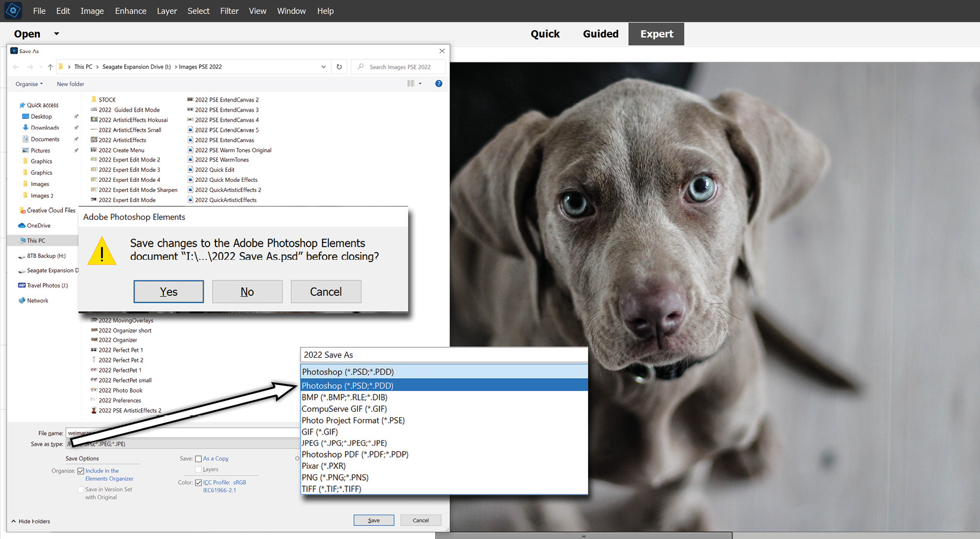Refresh the Images PSE 2022 folder listing

339,67
